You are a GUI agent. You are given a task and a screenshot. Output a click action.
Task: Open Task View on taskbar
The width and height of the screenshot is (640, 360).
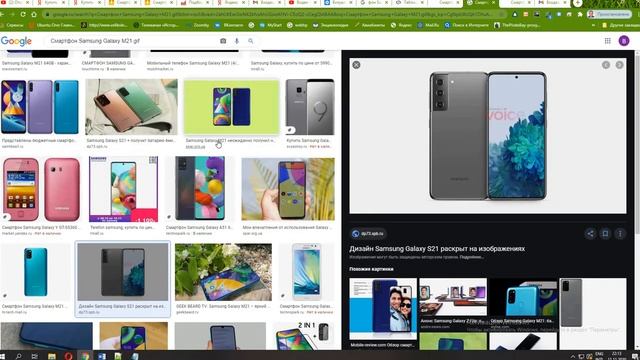(35, 356)
